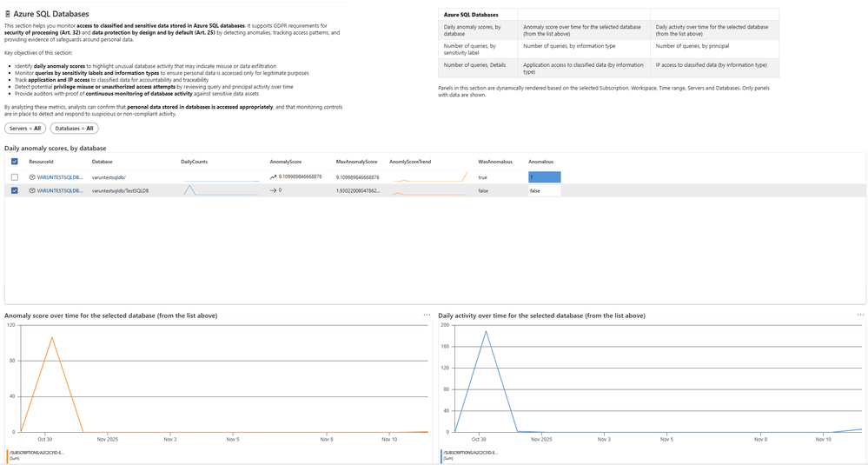Click anomaly trend sparkline in varuntestsqldb/ row

pyautogui.click(x=430, y=177)
